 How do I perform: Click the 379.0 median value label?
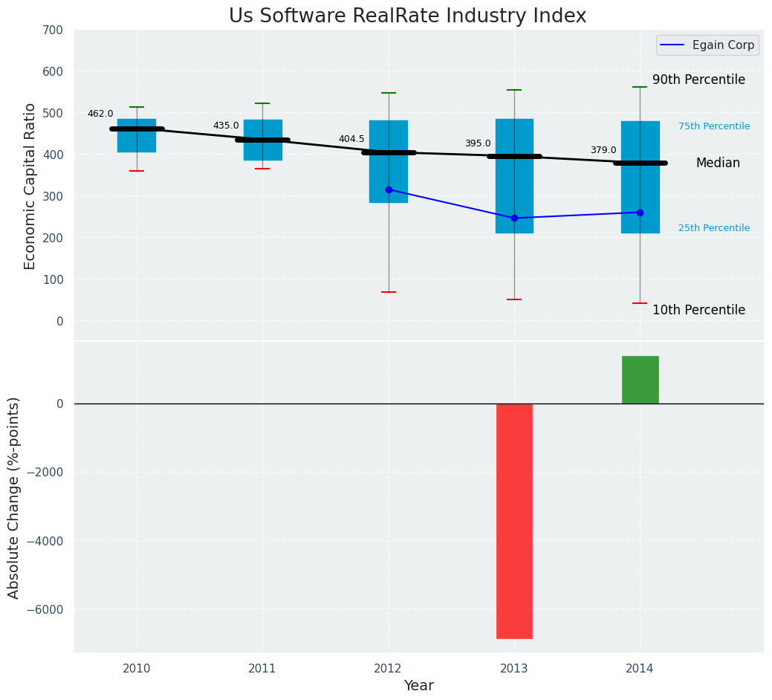[603, 150]
